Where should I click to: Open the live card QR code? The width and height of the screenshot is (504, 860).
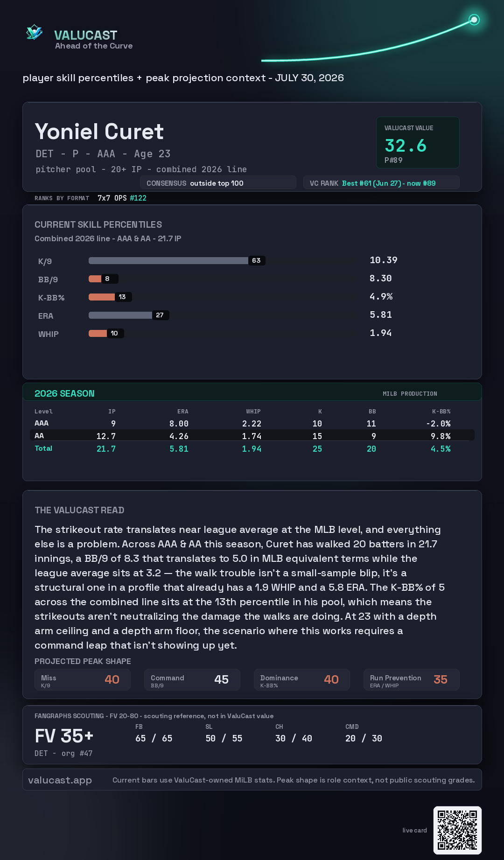457,830
